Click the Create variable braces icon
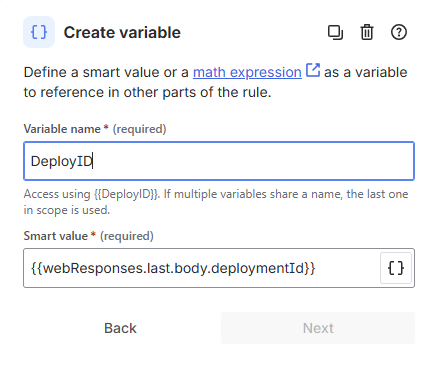 39,32
